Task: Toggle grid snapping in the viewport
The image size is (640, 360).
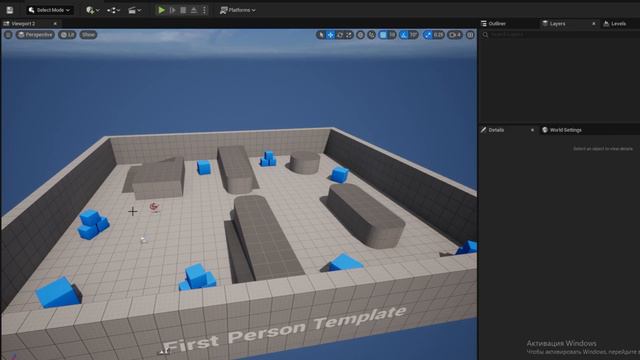Action: (x=383, y=35)
